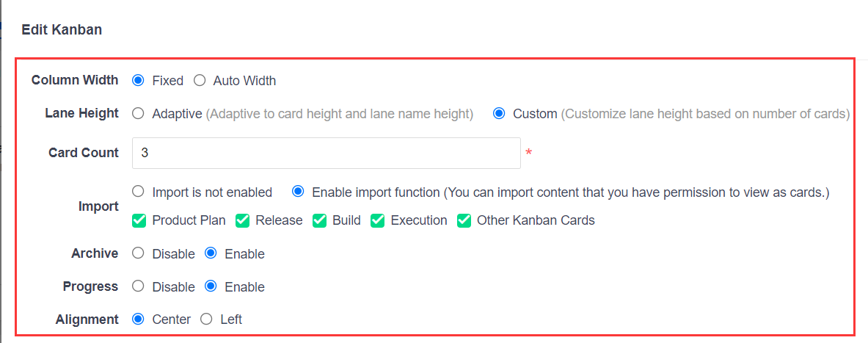Disable the Archive option
The image size is (868, 343).
point(138,253)
